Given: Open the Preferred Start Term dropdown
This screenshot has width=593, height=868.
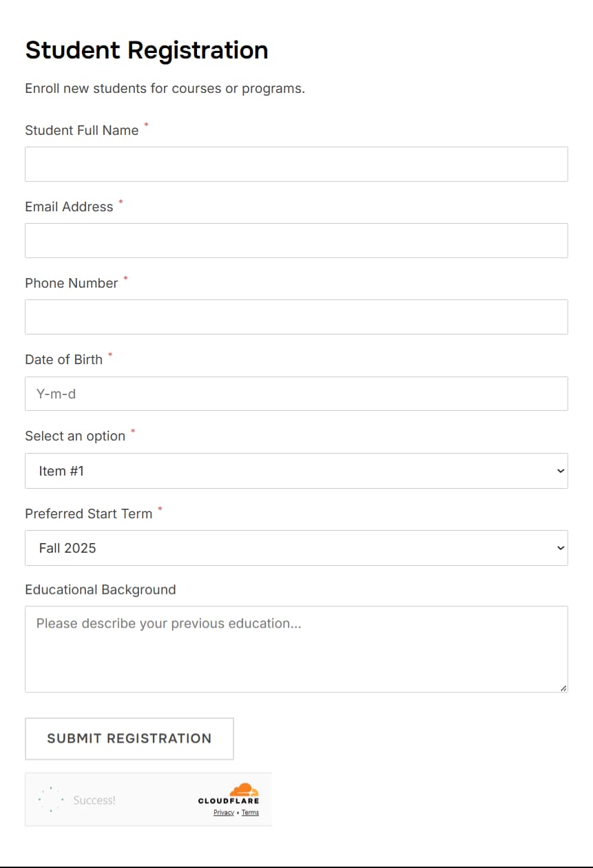Looking at the screenshot, I should (x=296, y=548).
